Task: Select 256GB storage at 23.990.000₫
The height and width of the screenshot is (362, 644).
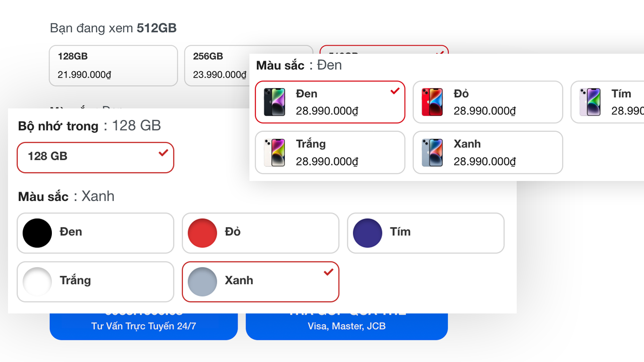Action: (x=217, y=66)
